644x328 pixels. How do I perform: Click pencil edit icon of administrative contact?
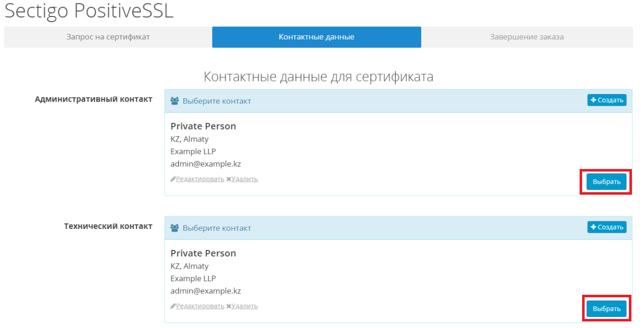173,179
